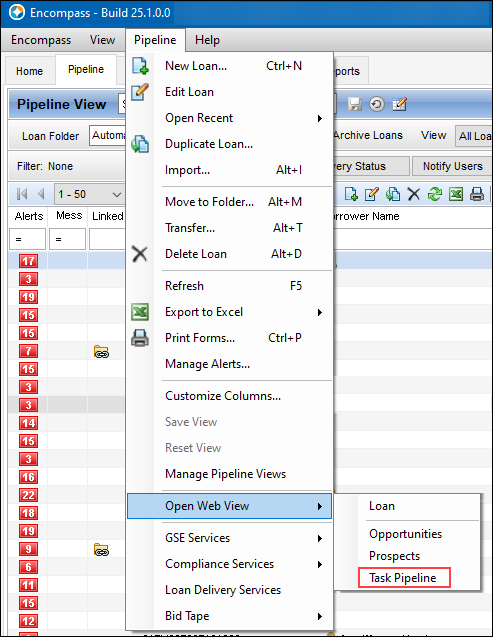Choose Task Pipeline from Open Web View submenu
Screen dimensions: 493x637
402,578
